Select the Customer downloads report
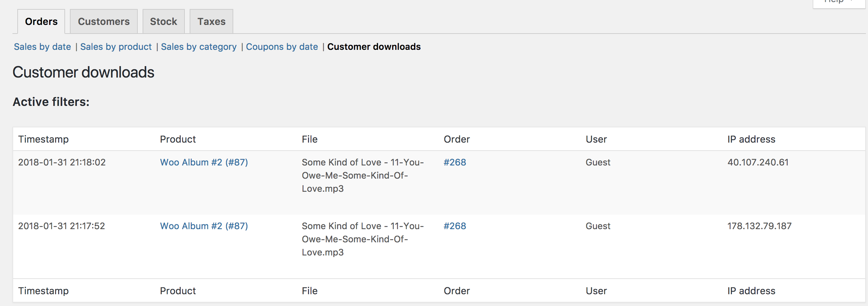The width and height of the screenshot is (868, 306). (374, 46)
